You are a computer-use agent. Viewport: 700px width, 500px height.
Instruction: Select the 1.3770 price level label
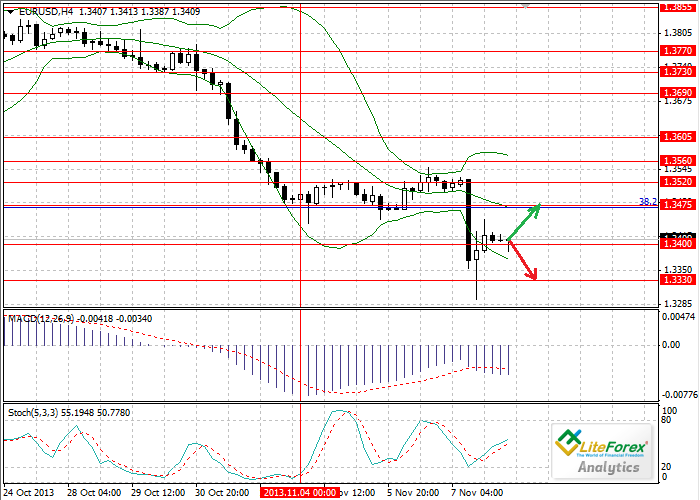click(x=677, y=50)
